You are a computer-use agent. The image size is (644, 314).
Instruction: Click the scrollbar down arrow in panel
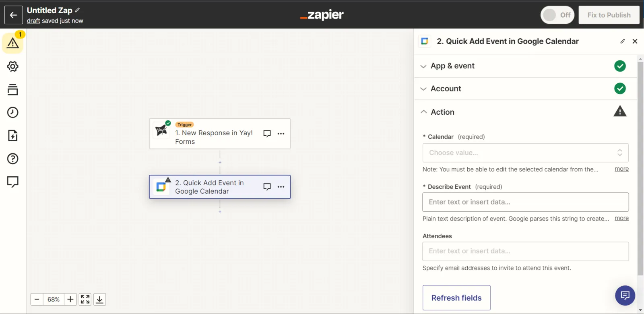[640, 310]
